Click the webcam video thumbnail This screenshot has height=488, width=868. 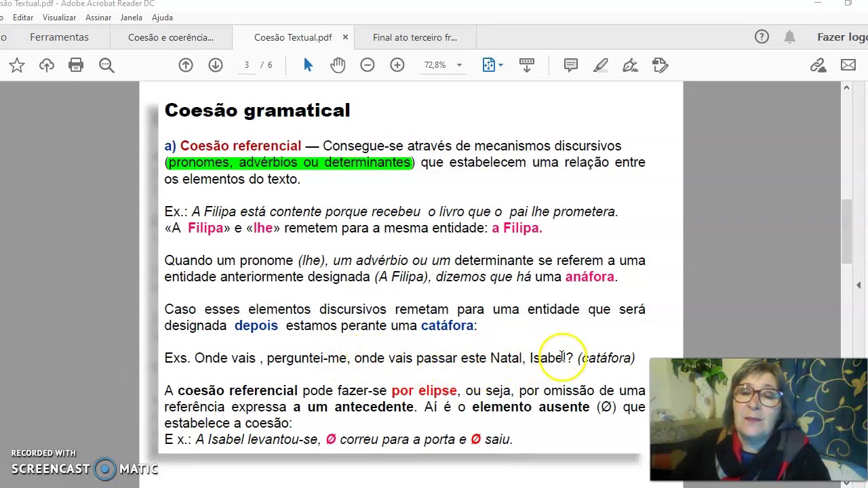click(x=758, y=420)
